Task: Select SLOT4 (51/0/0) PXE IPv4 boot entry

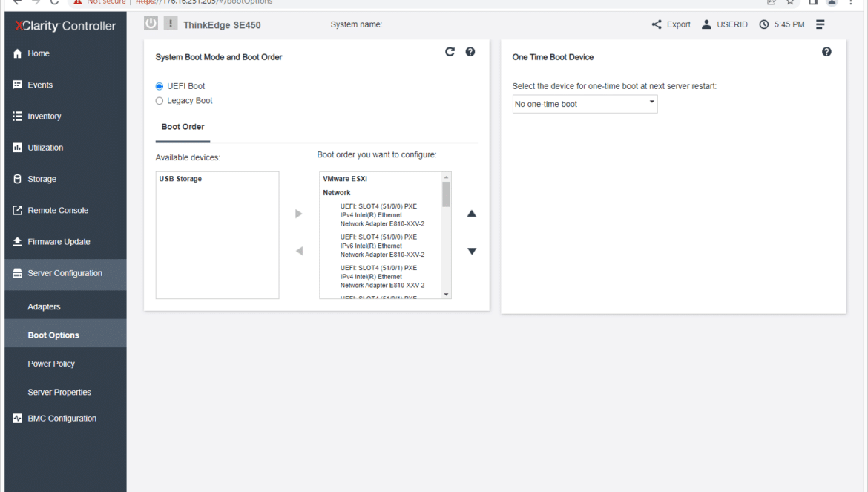Action: coord(383,215)
